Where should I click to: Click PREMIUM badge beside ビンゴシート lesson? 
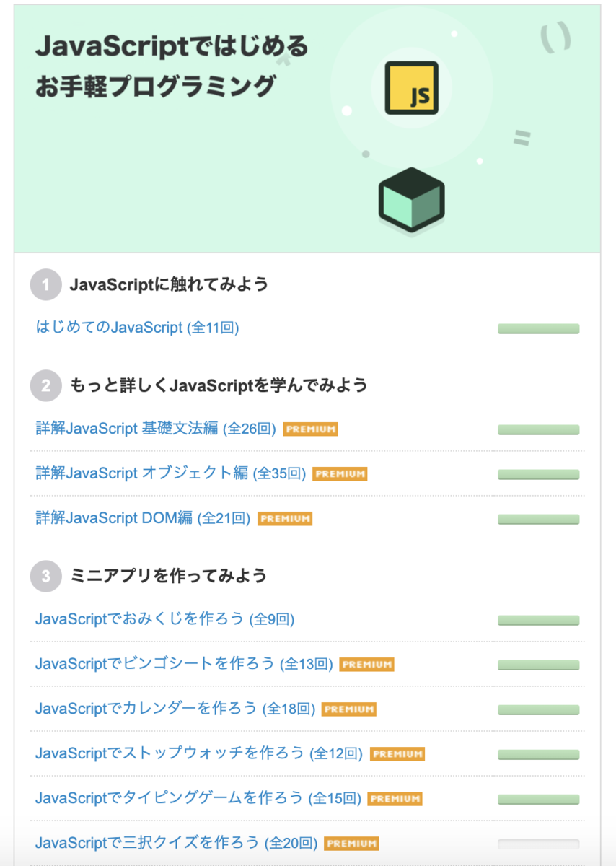click(x=366, y=665)
